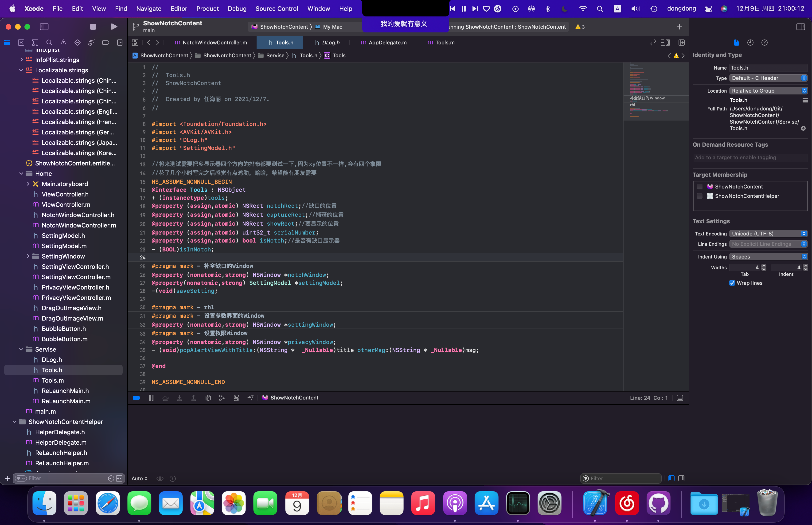The width and height of the screenshot is (812, 525).
Task: Switch to NotchWindowController.m tab
Action: coord(211,43)
